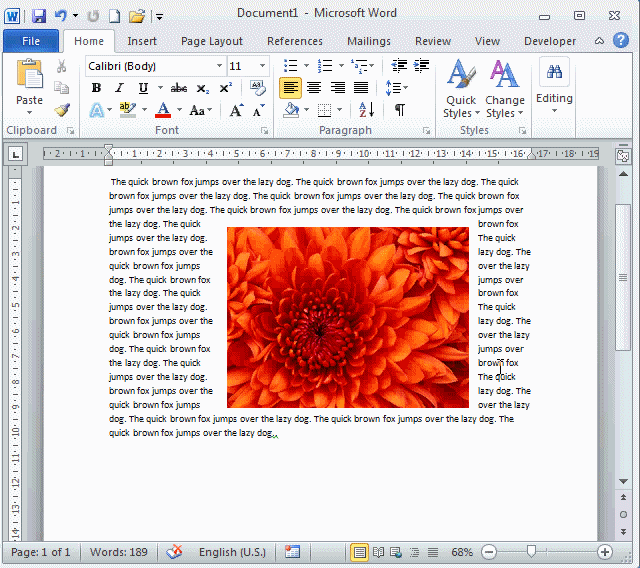
Task: Switch to the Page Layout tab
Action: click(211, 41)
